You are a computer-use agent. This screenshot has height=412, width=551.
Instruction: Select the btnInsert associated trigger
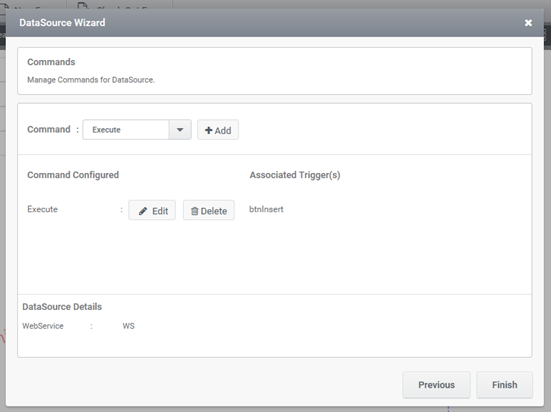point(266,209)
